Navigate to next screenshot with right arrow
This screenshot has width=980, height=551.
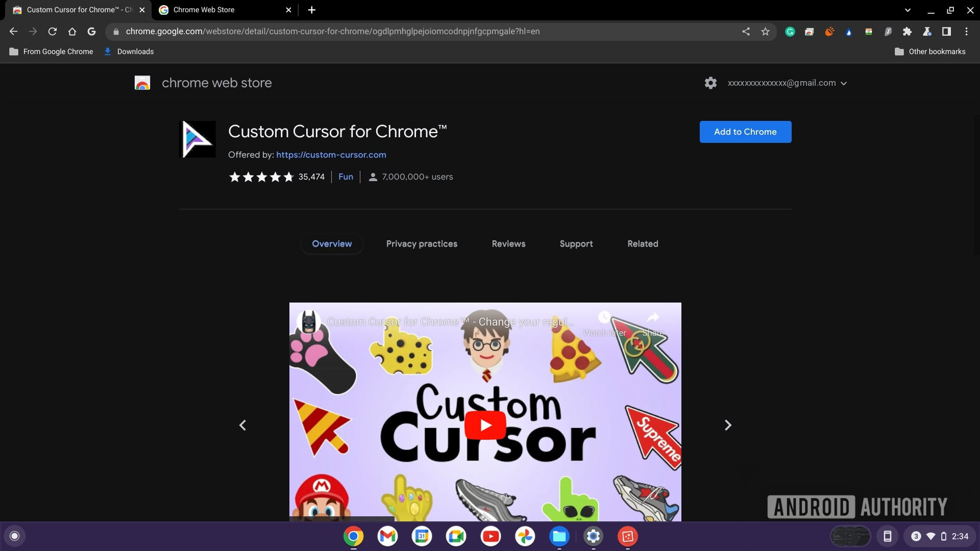(728, 424)
